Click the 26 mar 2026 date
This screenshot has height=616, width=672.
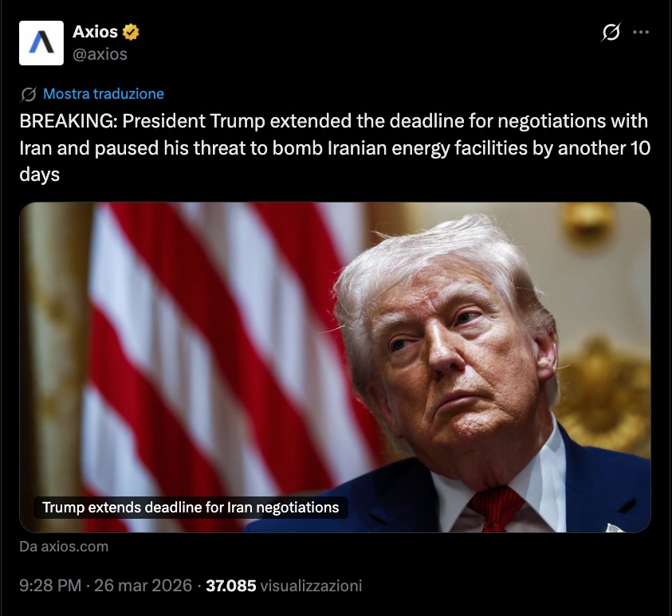[x=143, y=586]
